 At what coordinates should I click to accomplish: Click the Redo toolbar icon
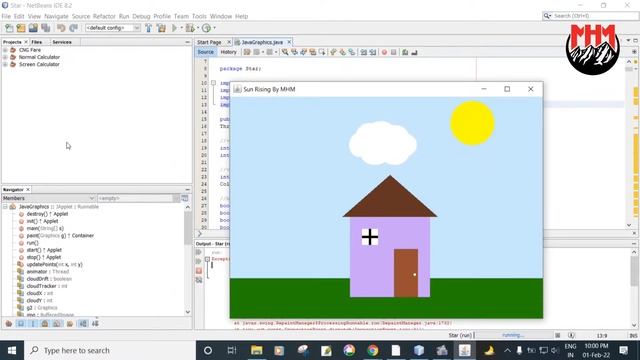click(x=73, y=28)
